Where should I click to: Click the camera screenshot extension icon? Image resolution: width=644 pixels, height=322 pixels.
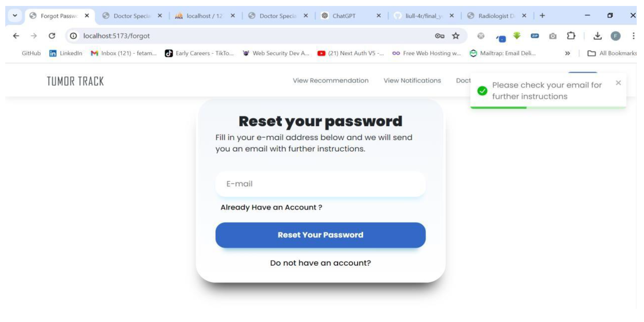point(553,36)
